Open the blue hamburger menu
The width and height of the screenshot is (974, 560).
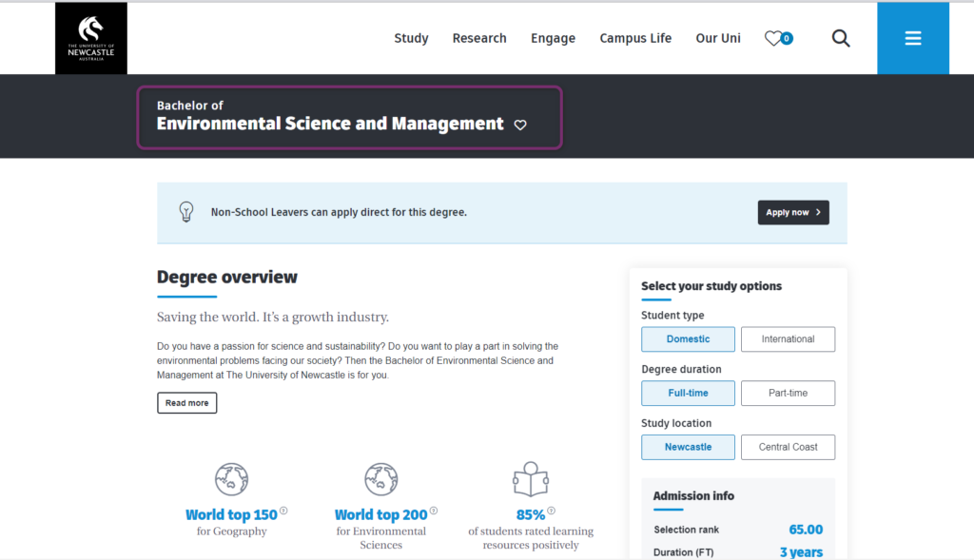[913, 38]
